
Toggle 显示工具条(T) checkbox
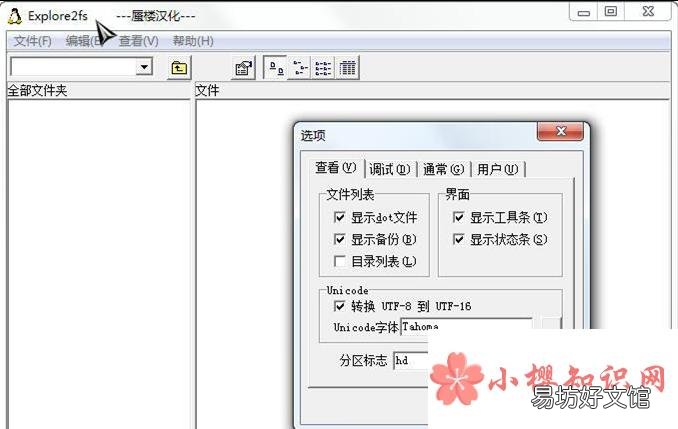(x=458, y=217)
